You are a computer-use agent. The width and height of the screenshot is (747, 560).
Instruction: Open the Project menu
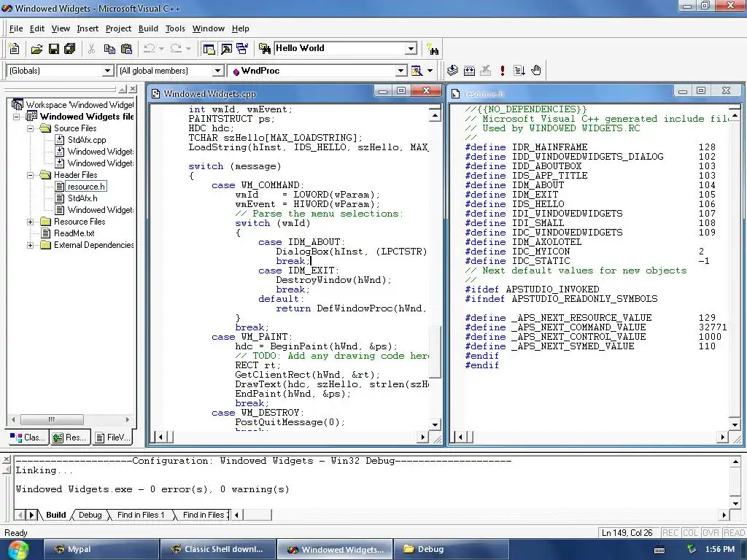pyautogui.click(x=118, y=28)
